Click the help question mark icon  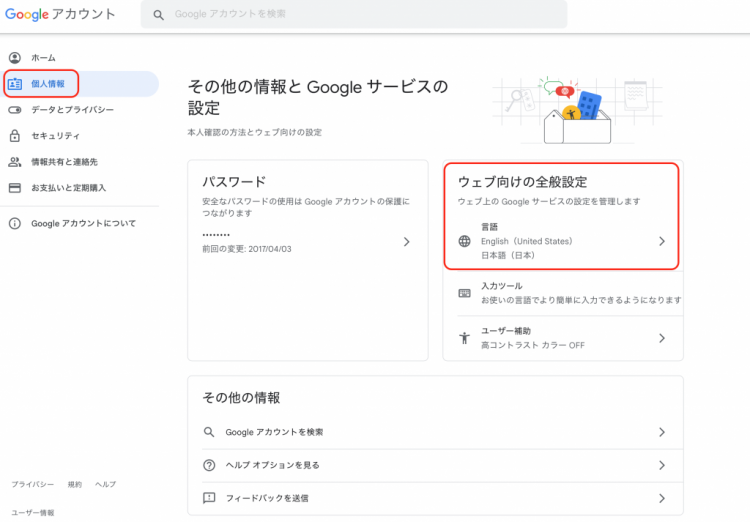209,465
